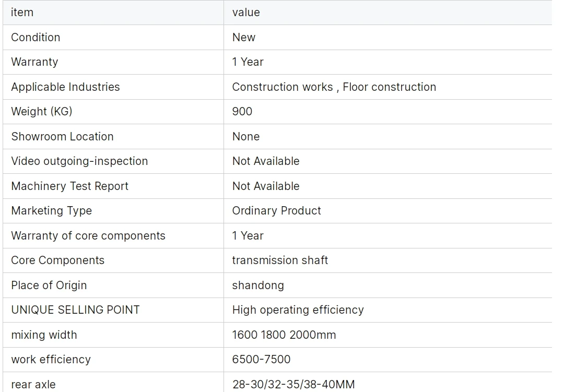
Task: Click 'Construction works , Floor construction' value
Action: pyautogui.click(x=334, y=87)
